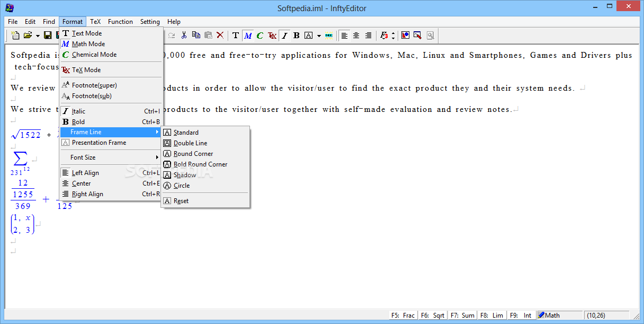
Task: Toggle Bold B in the toolbar
Action: coord(297,36)
